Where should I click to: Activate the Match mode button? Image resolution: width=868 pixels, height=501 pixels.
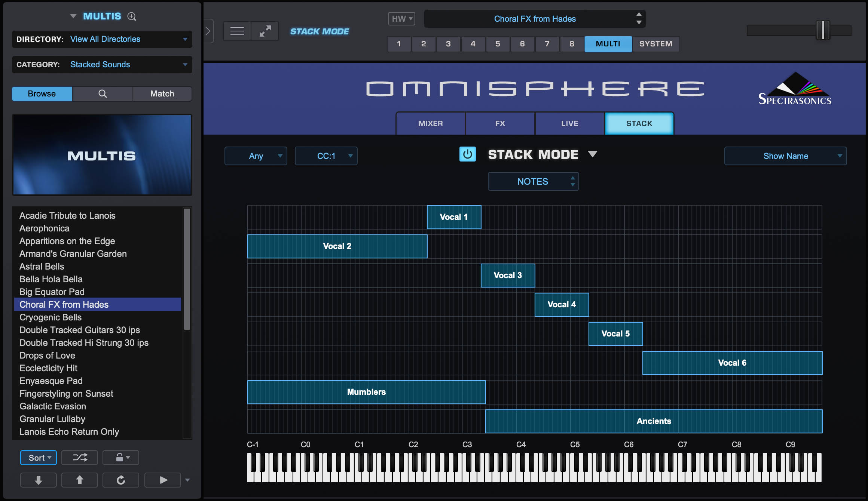point(162,93)
